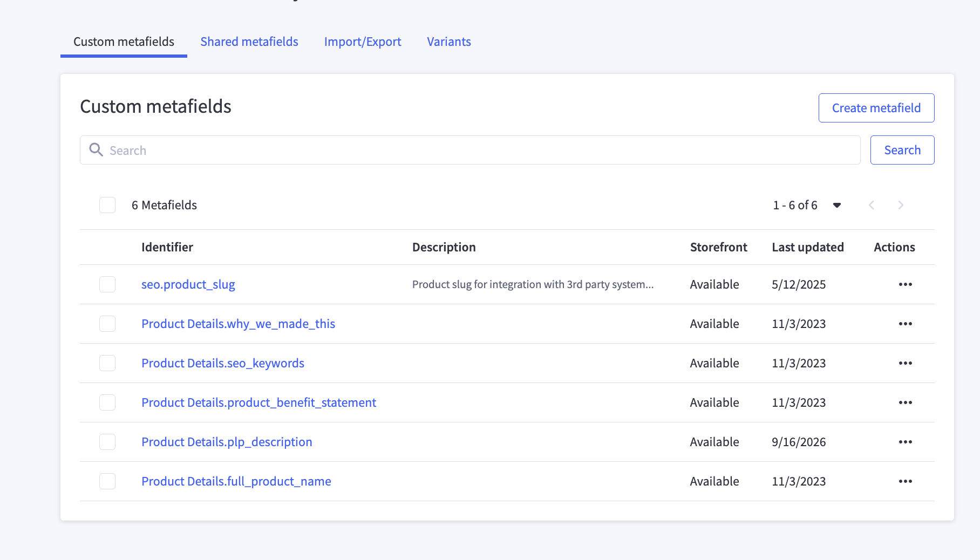Image resolution: width=980 pixels, height=560 pixels.
Task: Open actions menu for plp_description row
Action: click(x=905, y=442)
